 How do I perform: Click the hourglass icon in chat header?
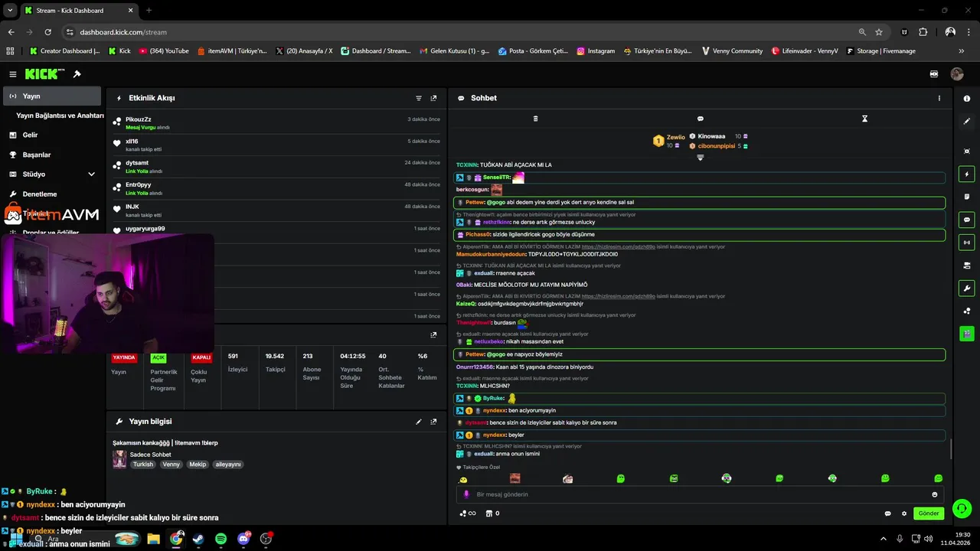864,119
